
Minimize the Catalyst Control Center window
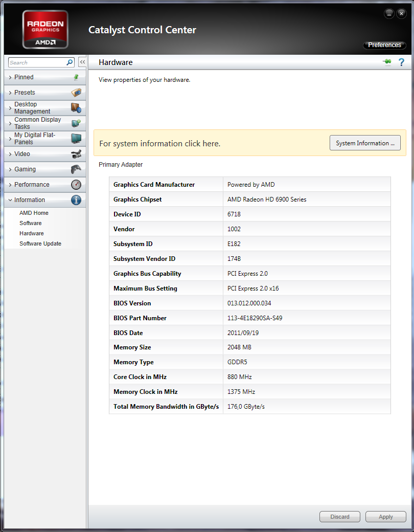coord(389,14)
